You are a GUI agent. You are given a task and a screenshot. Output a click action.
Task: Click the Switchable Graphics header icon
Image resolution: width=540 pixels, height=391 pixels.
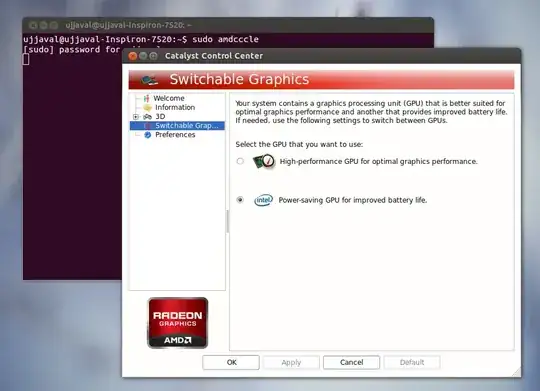coord(149,80)
